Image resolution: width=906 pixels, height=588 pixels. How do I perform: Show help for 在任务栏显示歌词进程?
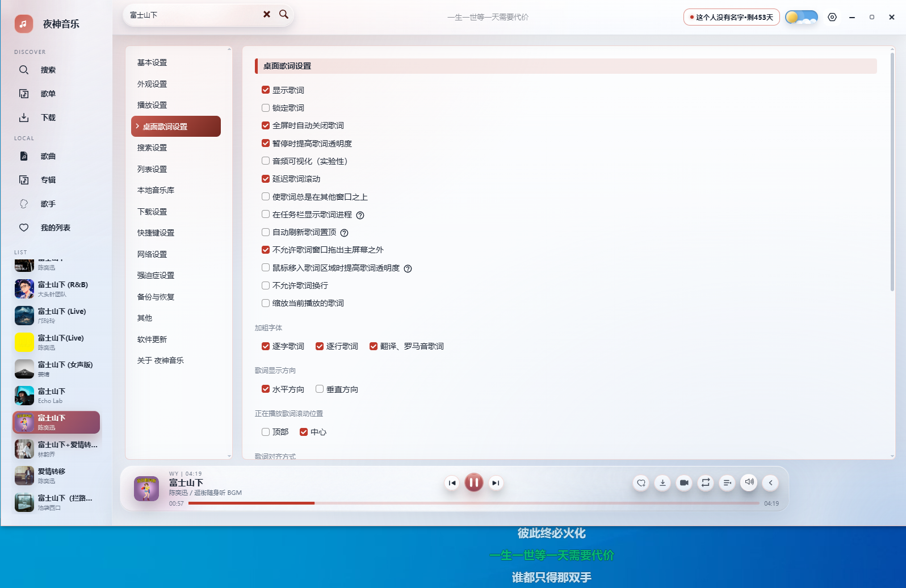pyautogui.click(x=360, y=215)
